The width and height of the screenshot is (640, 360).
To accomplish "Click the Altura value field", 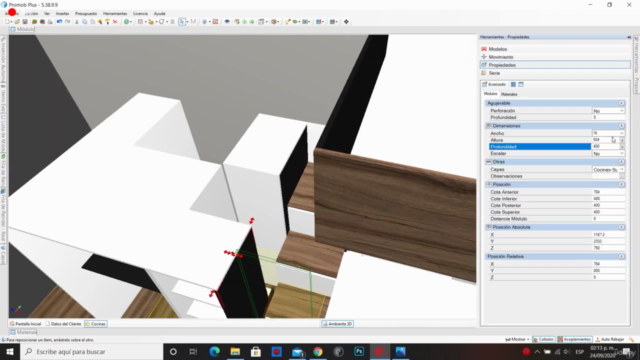I will click(605, 140).
